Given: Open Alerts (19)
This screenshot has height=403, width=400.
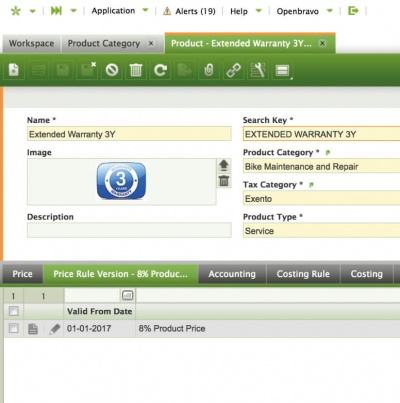Looking at the screenshot, I should (x=195, y=11).
